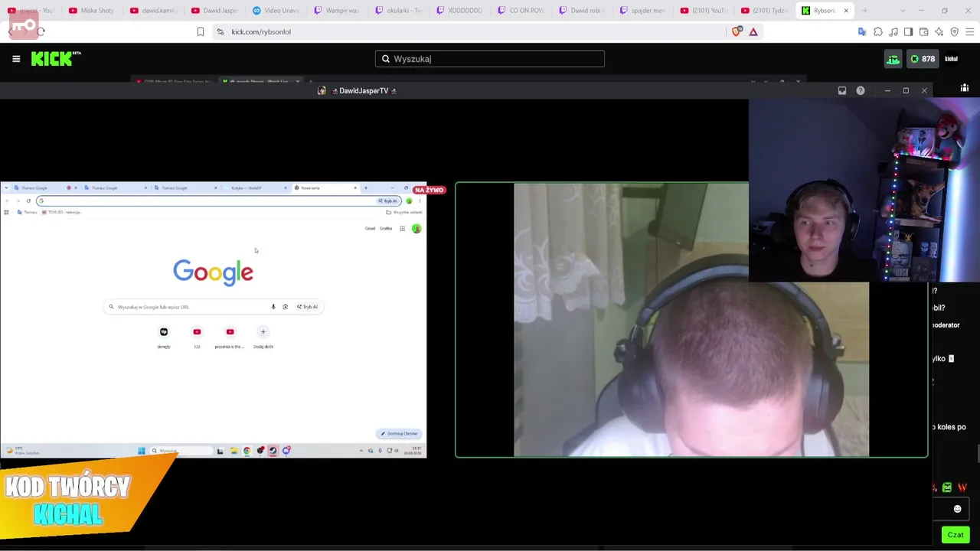
Task: Click the green Czat button
Action: pyautogui.click(x=955, y=535)
